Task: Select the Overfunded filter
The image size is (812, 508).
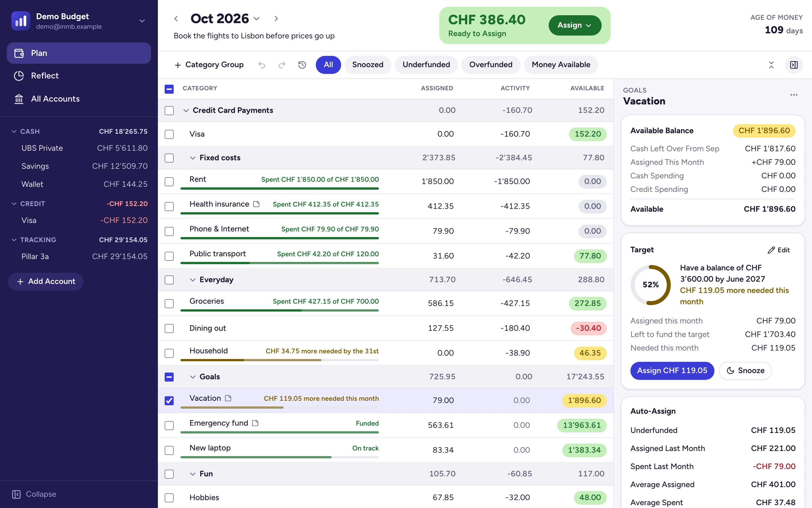Action: click(491, 65)
